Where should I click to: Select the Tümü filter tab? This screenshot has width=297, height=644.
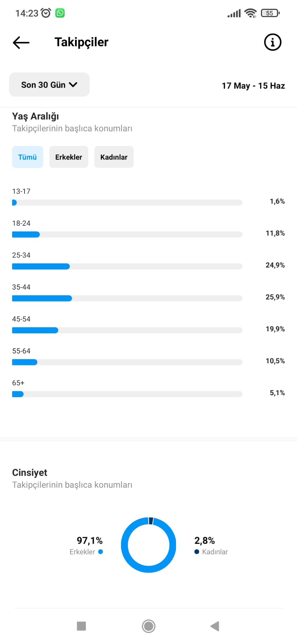tap(28, 157)
